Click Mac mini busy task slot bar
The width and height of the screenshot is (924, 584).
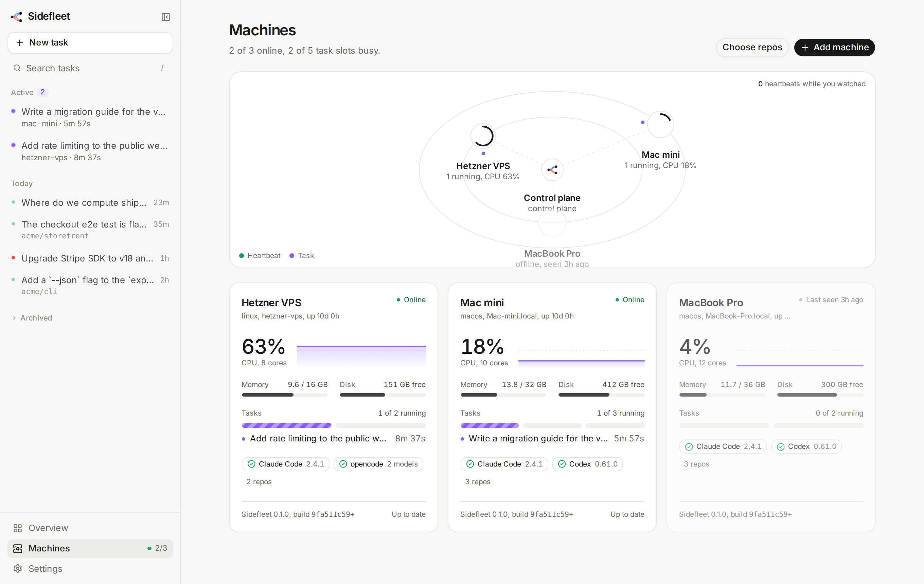pyautogui.click(x=489, y=425)
